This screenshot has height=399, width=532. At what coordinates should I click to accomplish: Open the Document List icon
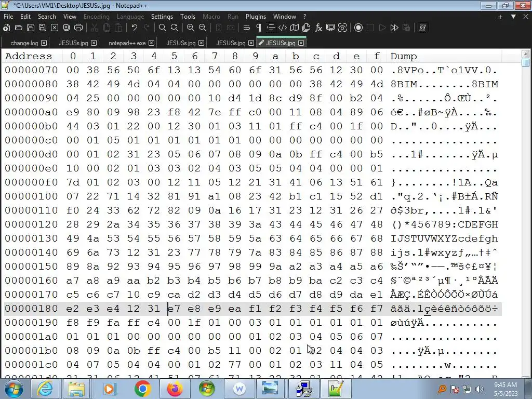tap(307, 28)
